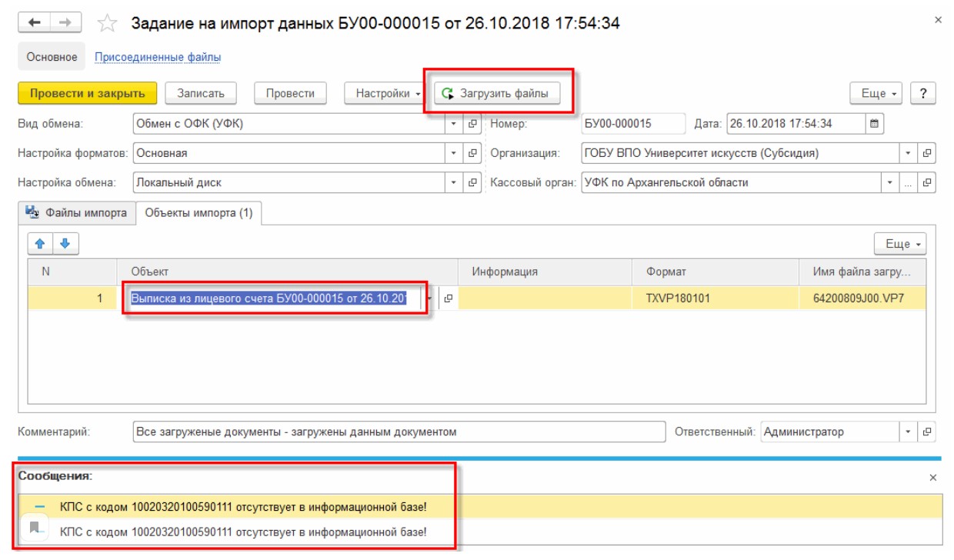
Task: Expand the Вид обмена dropdown list
Action: pyautogui.click(x=454, y=123)
